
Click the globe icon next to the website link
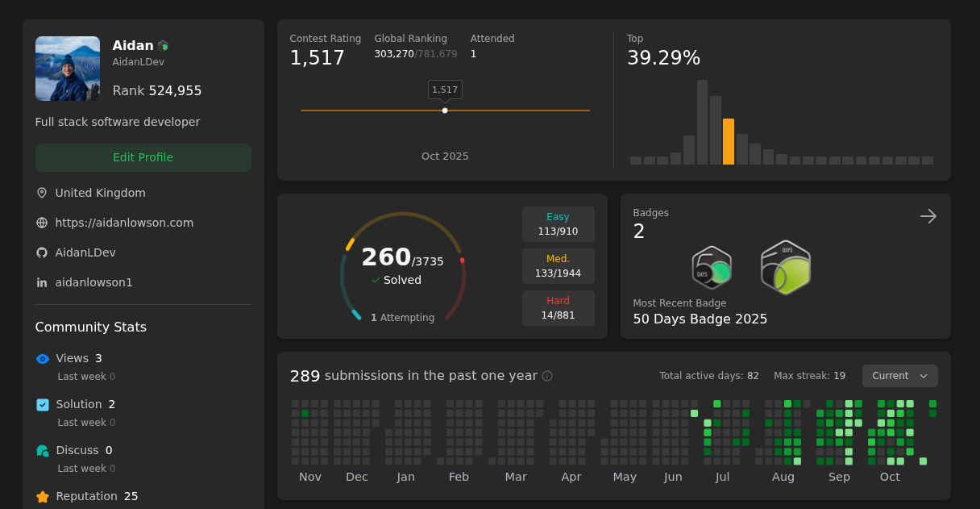[41, 223]
